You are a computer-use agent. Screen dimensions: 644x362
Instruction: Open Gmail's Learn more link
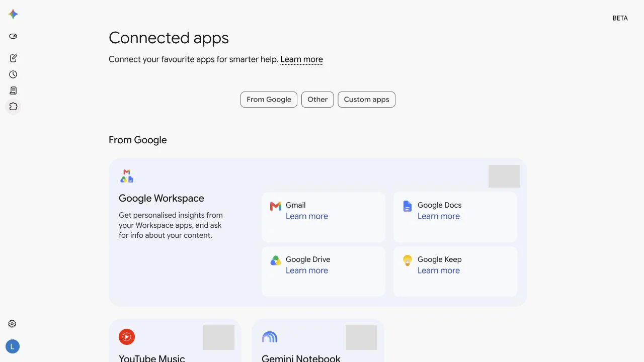tap(307, 216)
